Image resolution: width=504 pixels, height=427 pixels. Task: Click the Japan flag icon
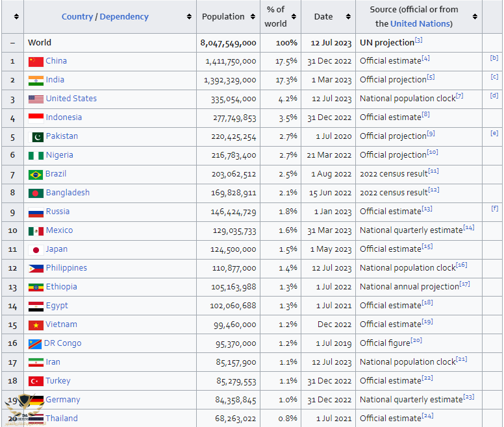click(37, 250)
